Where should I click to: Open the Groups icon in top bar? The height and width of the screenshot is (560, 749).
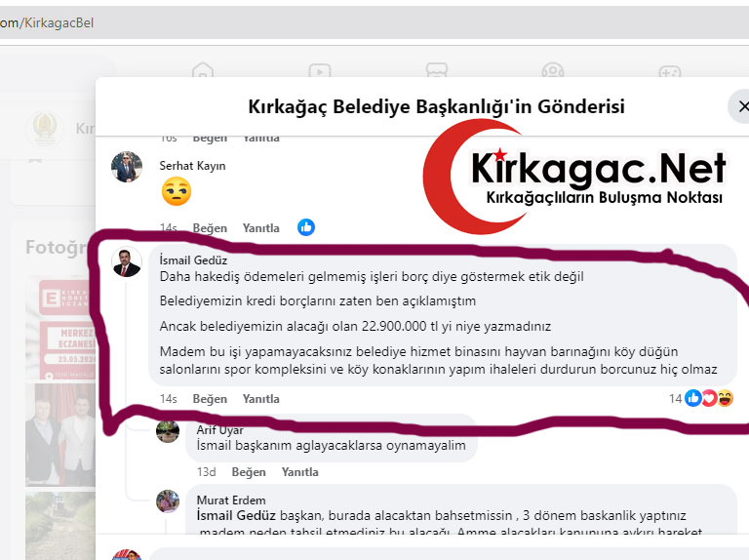[x=553, y=70]
